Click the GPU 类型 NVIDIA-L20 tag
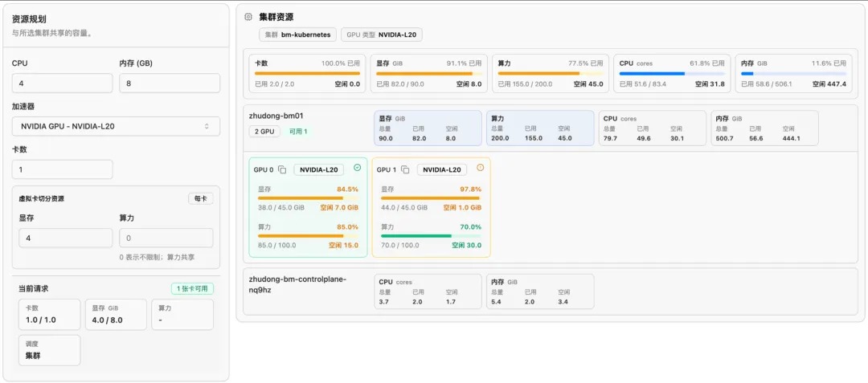The image size is (868, 383). [382, 35]
